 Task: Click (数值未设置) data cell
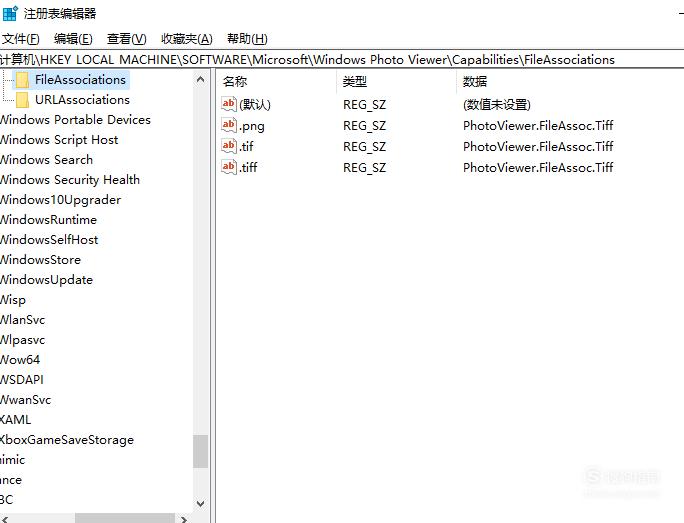coord(497,105)
